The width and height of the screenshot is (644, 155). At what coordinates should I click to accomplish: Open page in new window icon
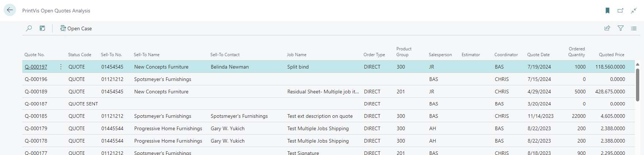[620, 11]
